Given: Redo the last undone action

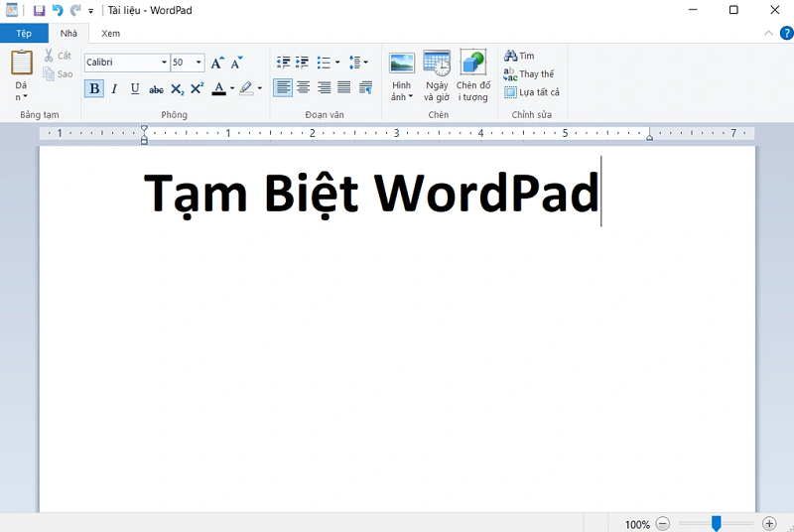Looking at the screenshot, I should coord(75,10).
